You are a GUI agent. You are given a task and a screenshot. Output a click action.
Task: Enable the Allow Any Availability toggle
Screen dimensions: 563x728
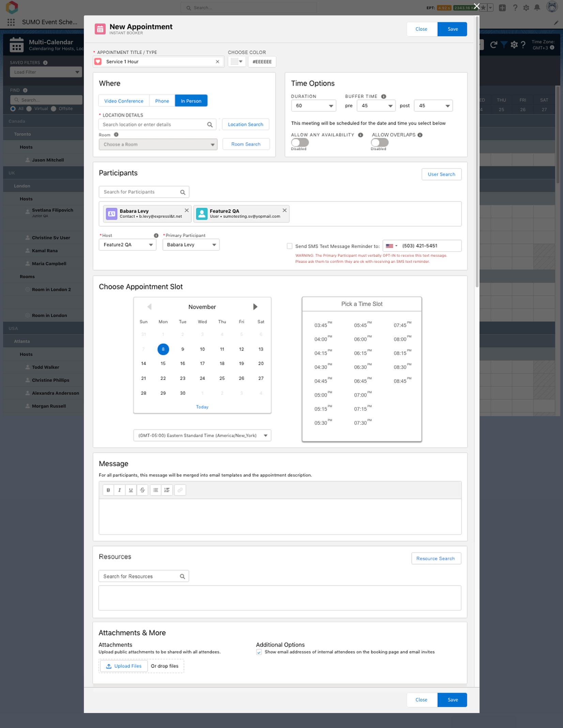300,142
